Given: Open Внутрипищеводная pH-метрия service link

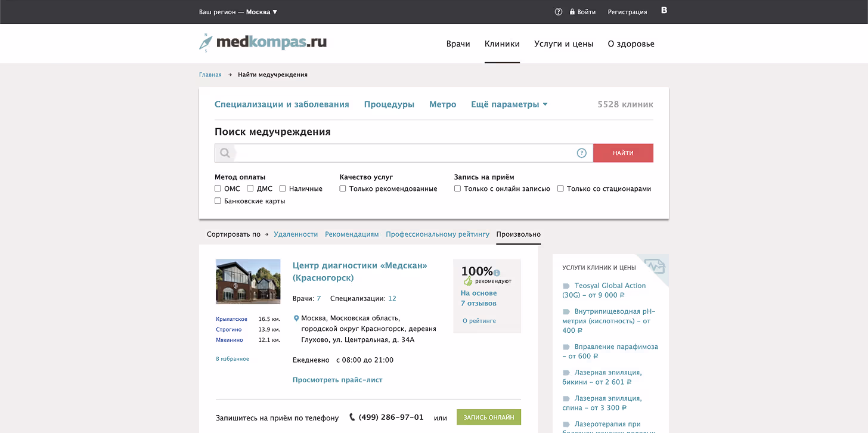Looking at the screenshot, I should point(609,321).
